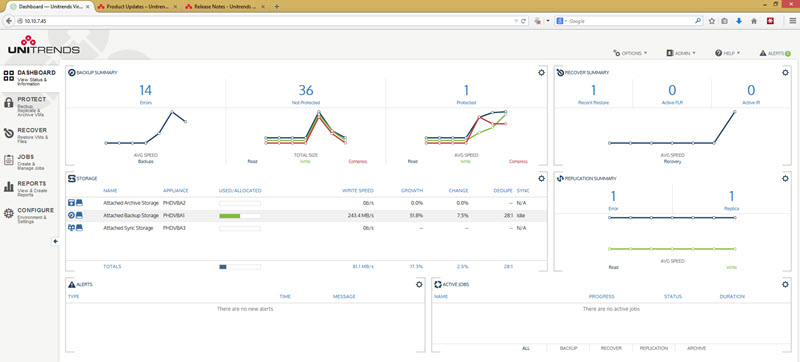800x362 pixels.
Task: Expand the Options dropdown menu
Action: click(630, 53)
